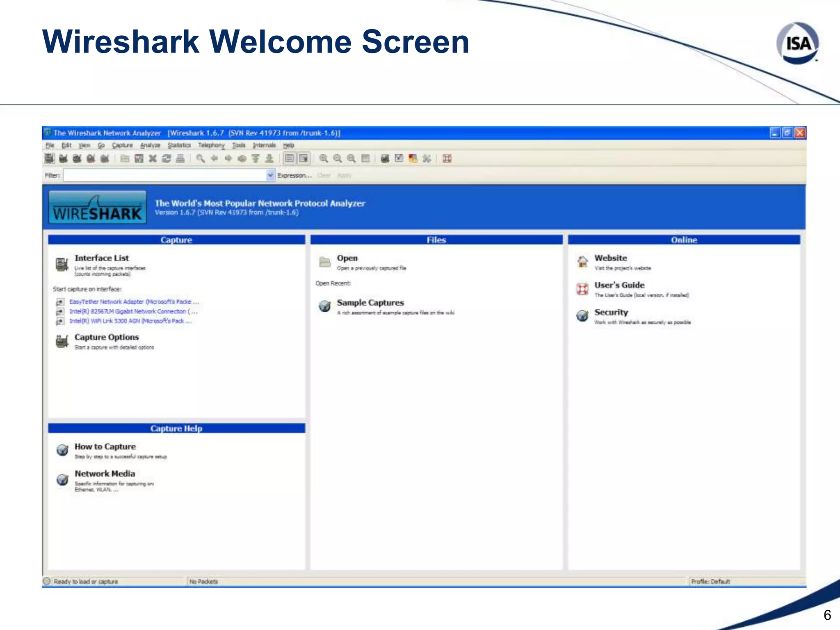The image size is (840, 630).
Task: Click the Expression... button
Action: coord(294,176)
